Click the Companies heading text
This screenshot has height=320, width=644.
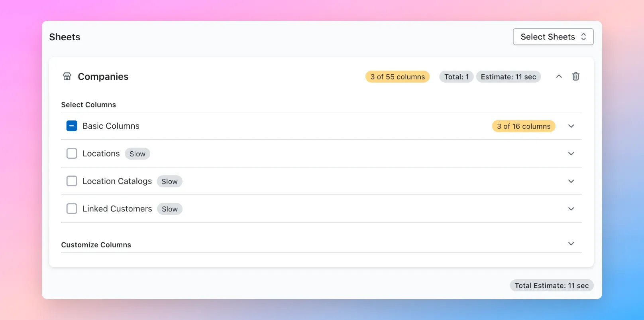pyautogui.click(x=103, y=77)
